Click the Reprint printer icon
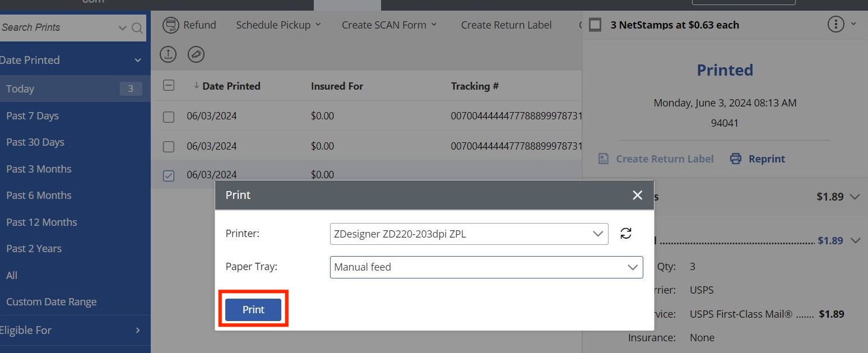The width and height of the screenshot is (868, 353). 736,159
